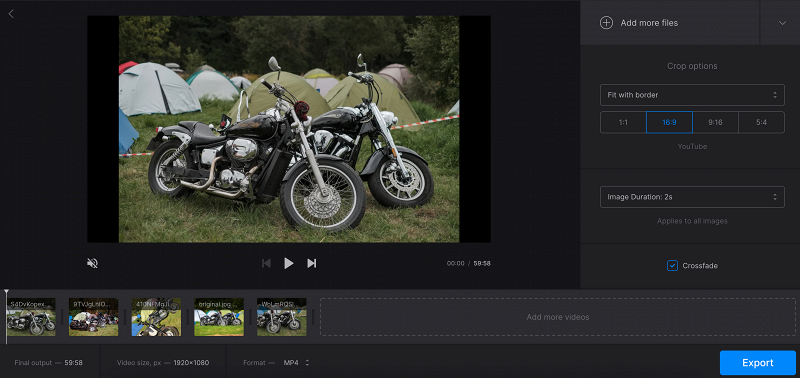Add more files to the project
The image size is (800, 378).
click(x=670, y=23)
